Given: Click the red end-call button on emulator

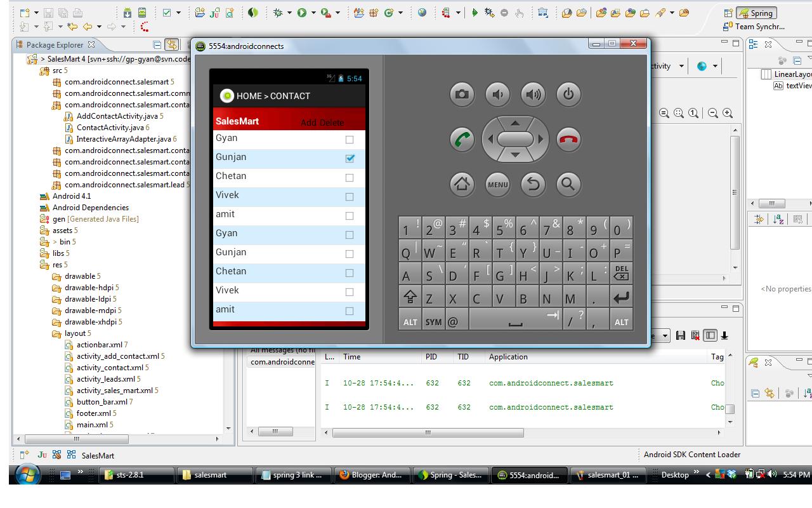Looking at the screenshot, I should (x=568, y=140).
